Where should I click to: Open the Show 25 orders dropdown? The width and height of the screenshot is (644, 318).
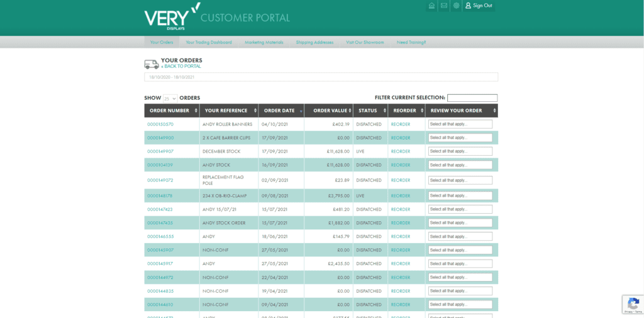coord(170,99)
